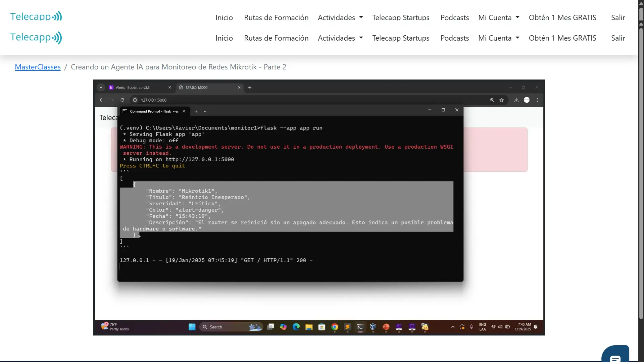Open the MasterClasses breadcrumb link
The width and height of the screenshot is (644, 362).
[37, 67]
